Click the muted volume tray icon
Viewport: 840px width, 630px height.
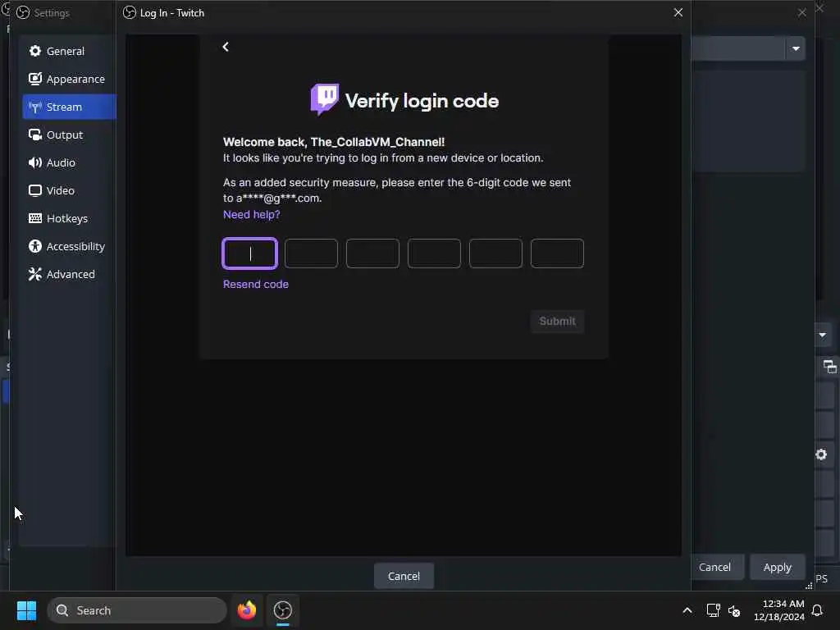point(734,610)
